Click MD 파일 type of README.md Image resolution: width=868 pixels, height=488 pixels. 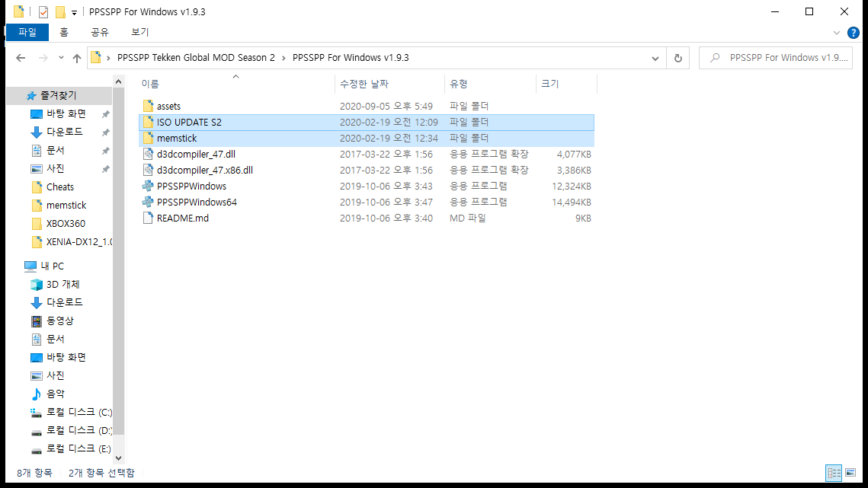pos(468,218)
